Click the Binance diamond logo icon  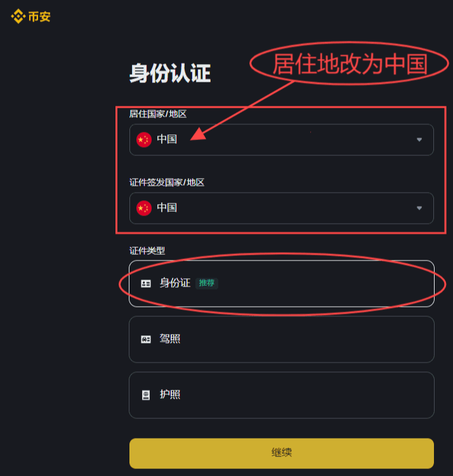pos(18,16)
